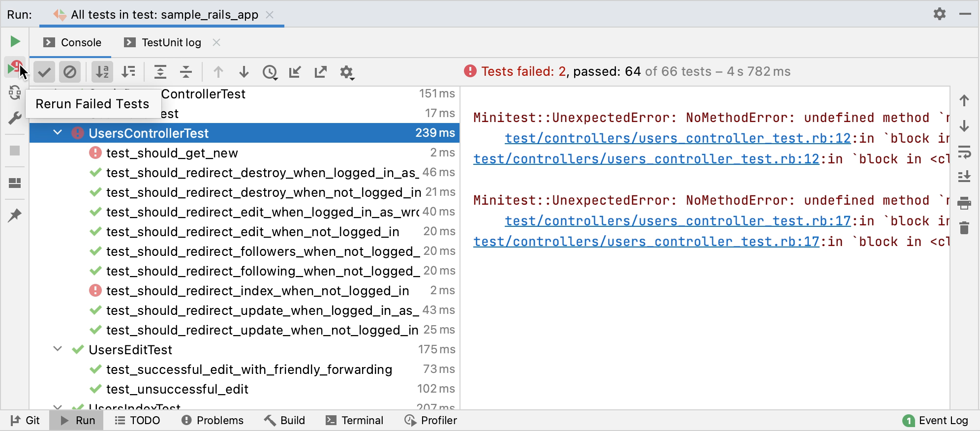Screen dimensions: 980x431
Task: Click Rerun Failed Tests icon
Action: [14, 68]
